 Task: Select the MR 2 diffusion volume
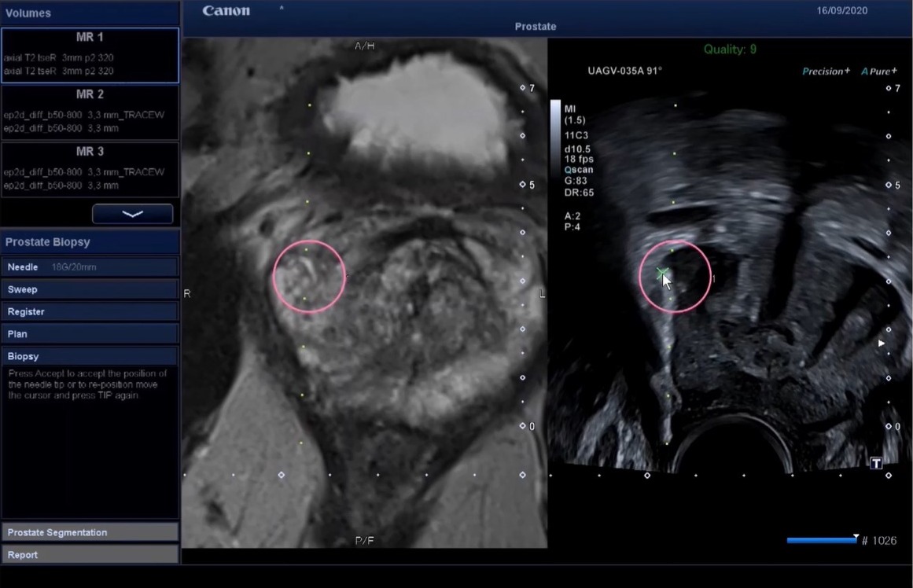(90, 112)
